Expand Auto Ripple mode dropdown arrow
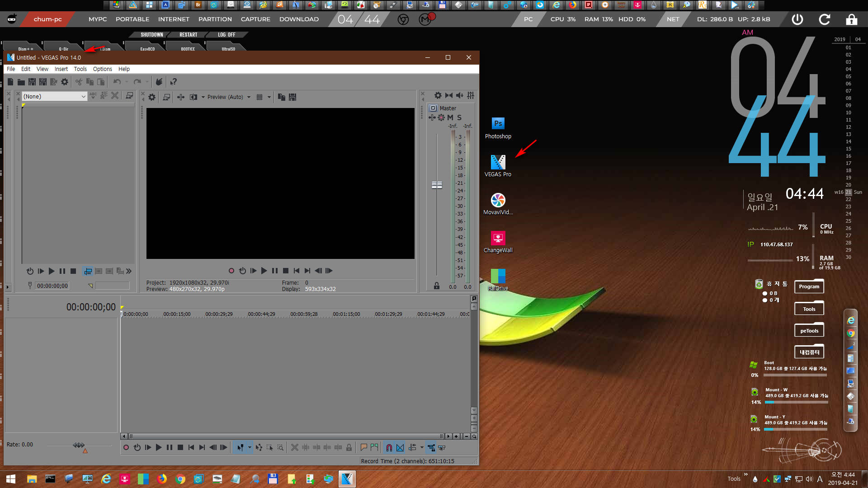868x488 pixels. [422, 448]
